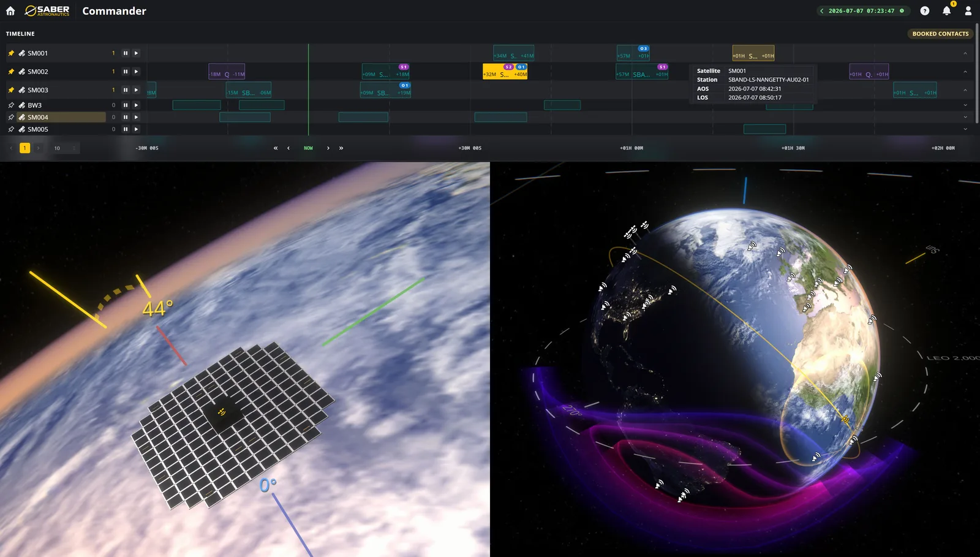Expand the BW3 timeline row
The image size is (980, 557).
(965, 105)
